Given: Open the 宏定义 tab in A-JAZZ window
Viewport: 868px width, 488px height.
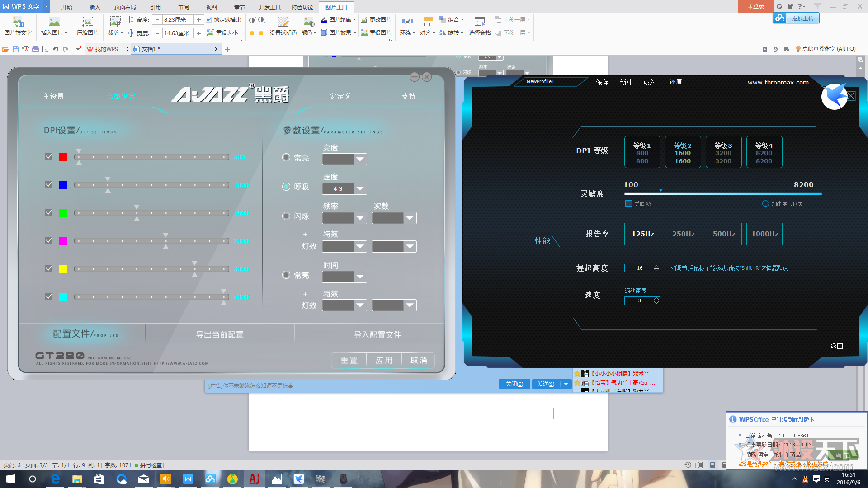Looking at the screenshot, I should (x=340, y=96).
